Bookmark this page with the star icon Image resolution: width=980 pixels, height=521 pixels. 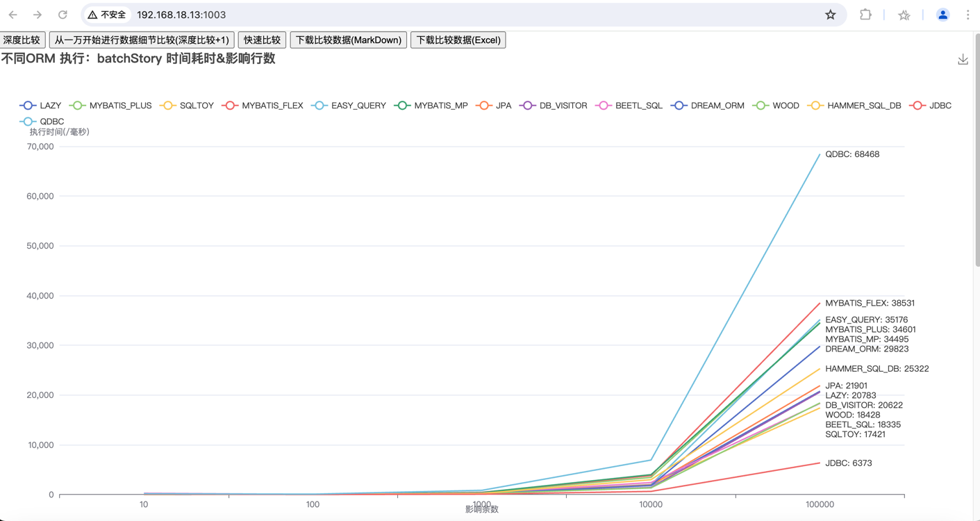pyautogui.click(x=831, y=15)
